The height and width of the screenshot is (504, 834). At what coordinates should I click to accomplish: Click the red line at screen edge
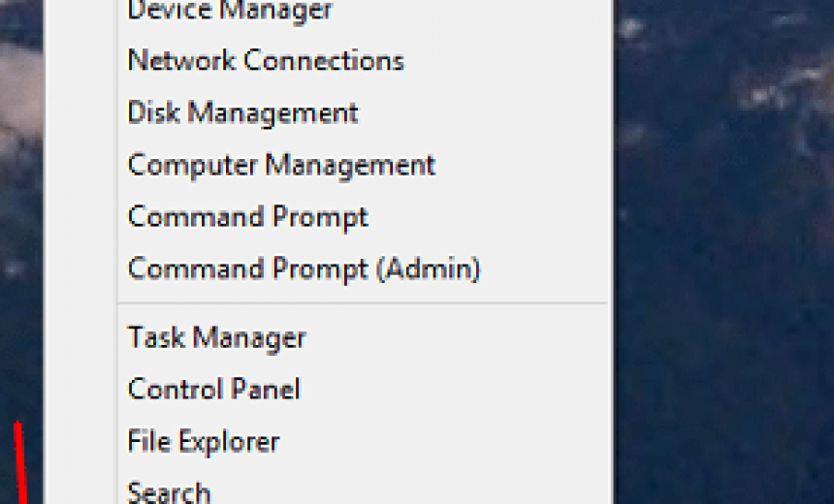coord(20,462)
